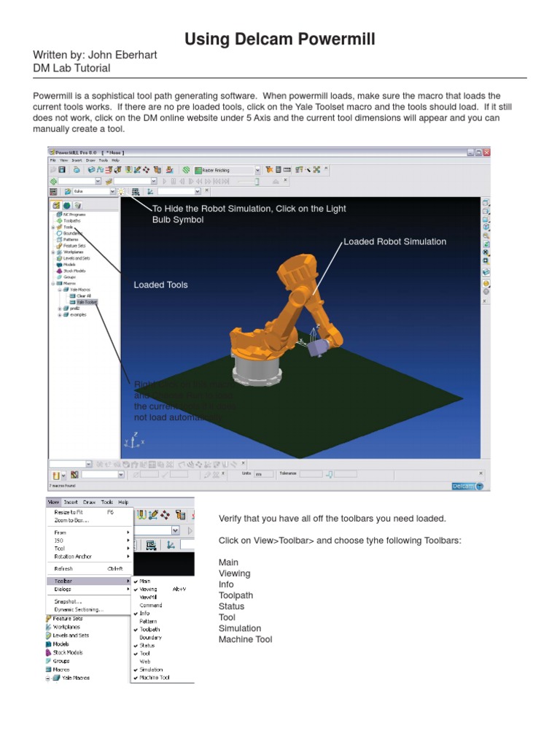Viewport: 560px width, 747px height.
Task: Click the pmill2 folder icon in tree
Action: coord(66,309)
